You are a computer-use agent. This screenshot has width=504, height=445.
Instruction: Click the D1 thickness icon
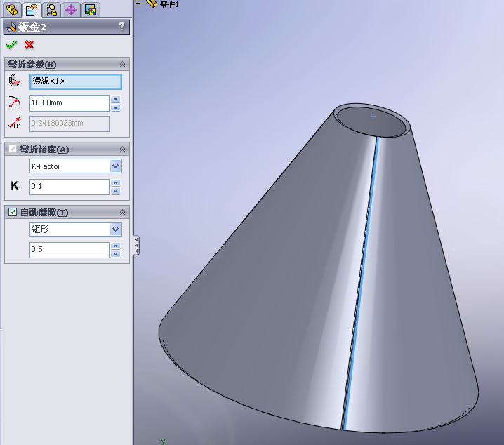pos(15,123)
